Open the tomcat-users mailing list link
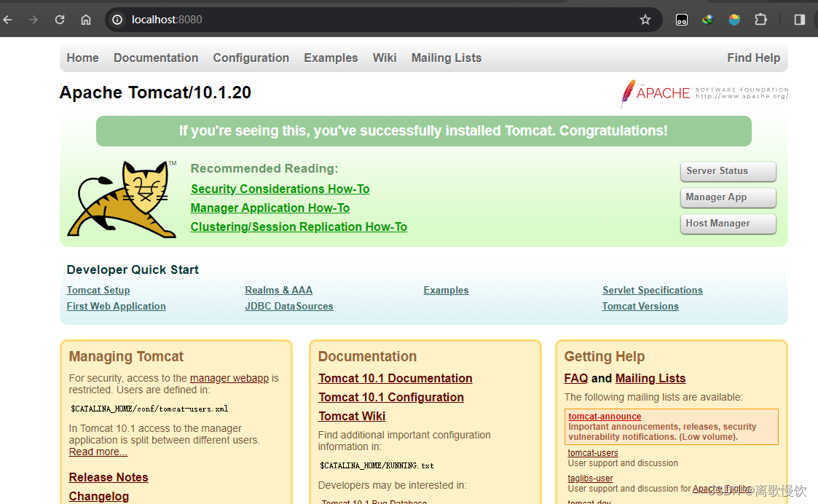The image size is (818, 504). tap(593, 453)
